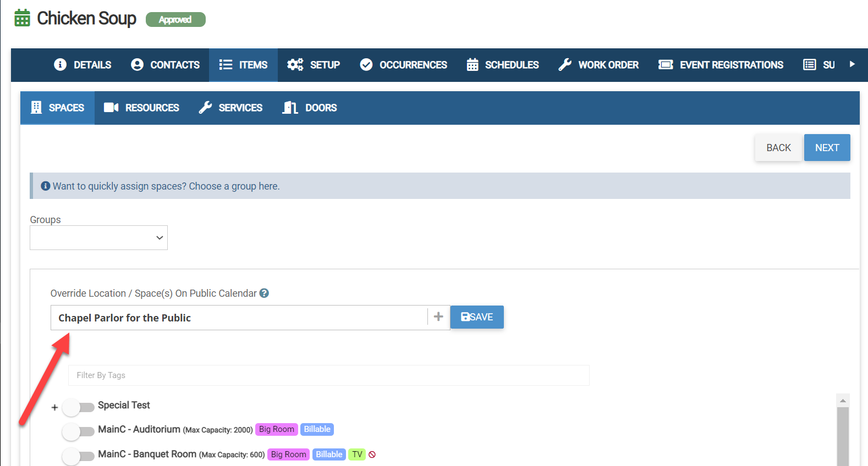Save the override location
868x466 pixels.
point(477,317)
